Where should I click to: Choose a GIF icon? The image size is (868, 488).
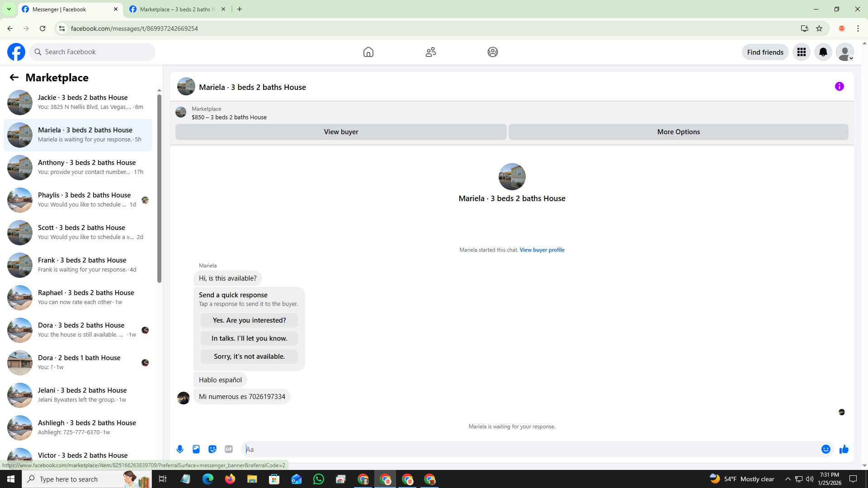click(x=229, y=449)
